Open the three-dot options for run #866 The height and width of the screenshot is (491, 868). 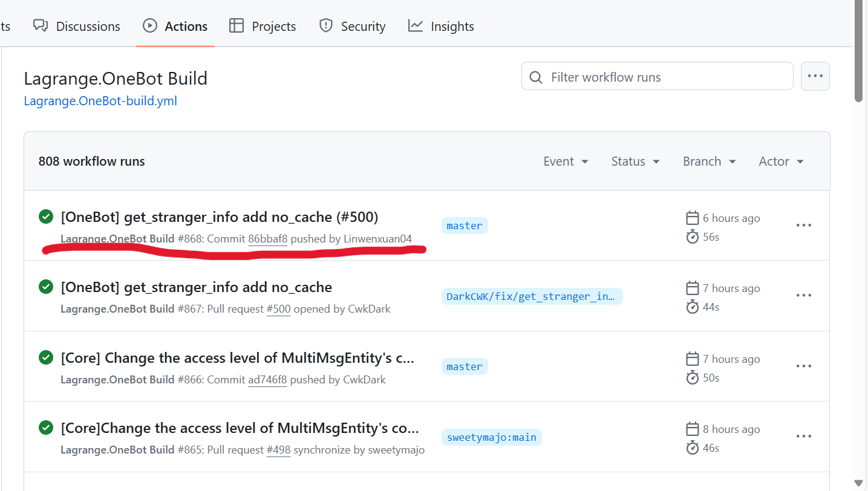(x=803, y=366)
